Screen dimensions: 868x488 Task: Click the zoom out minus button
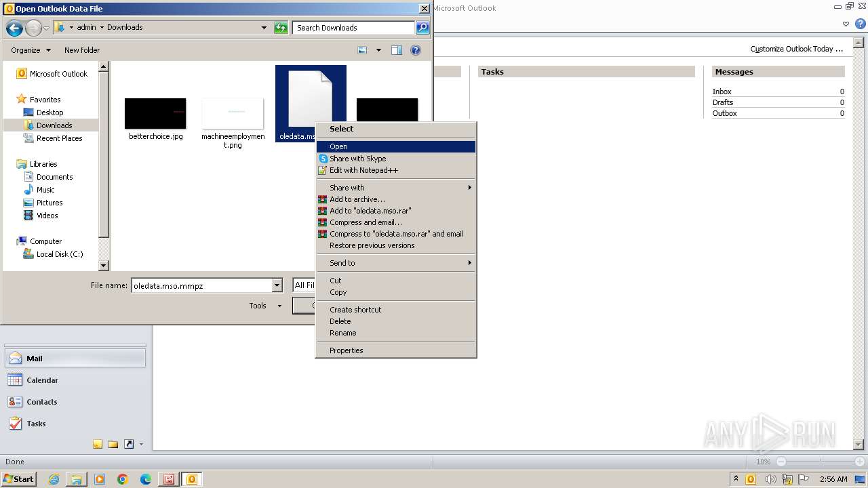(x=781, y=462)
